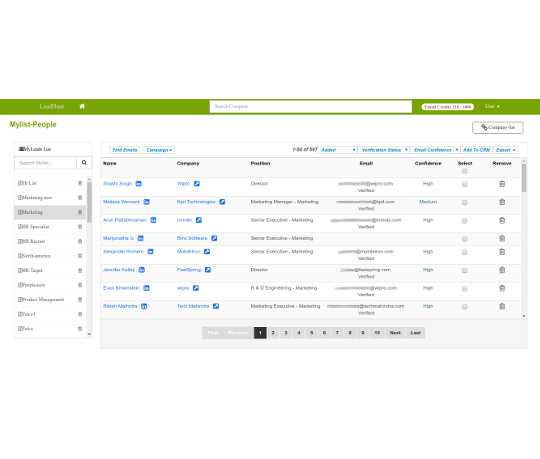Open Manjunatha G's LinkedIn icon
This screenshot has width=540, height=459.
click(141, 238)
